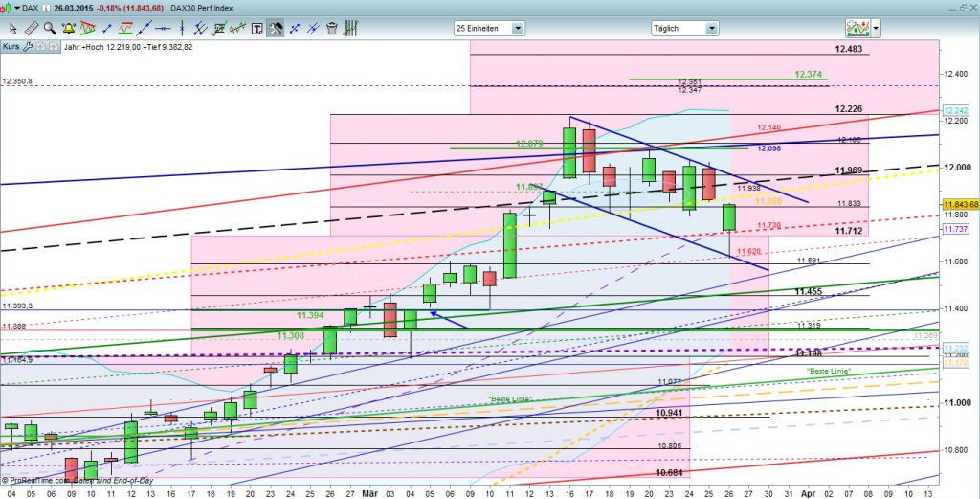The width and height of the screenshot is (980, 499).
Task: Click the red 11.620 label
Action: pos(748,251)
